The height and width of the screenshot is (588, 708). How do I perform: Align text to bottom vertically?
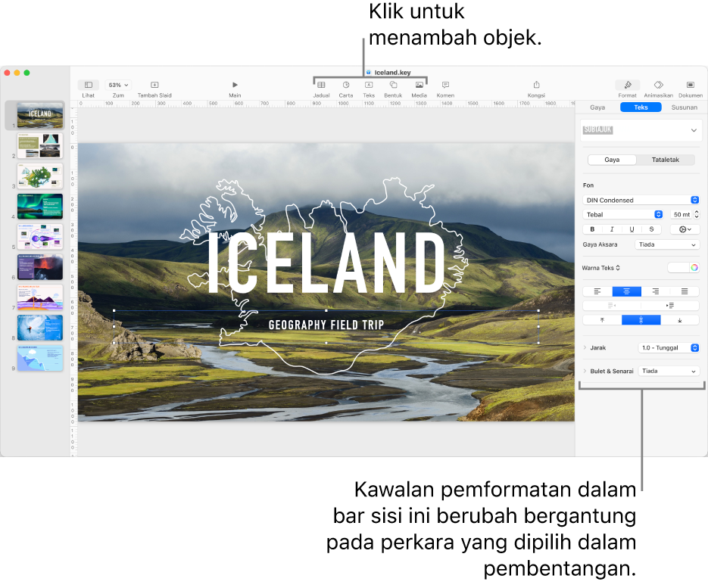679,320
